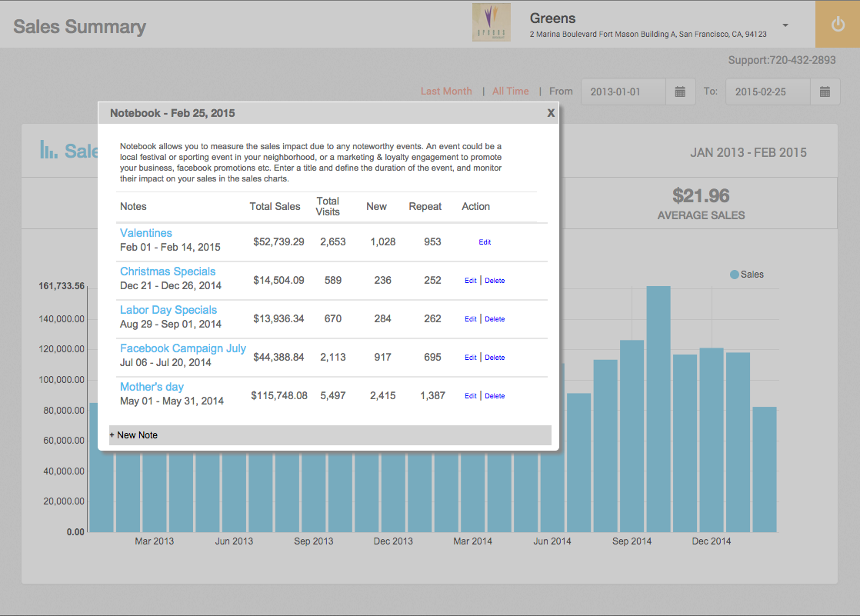This screenshot has height=616, width=860.
Task: Click the Sep 2014 axis label
Action: coord(632,541)
